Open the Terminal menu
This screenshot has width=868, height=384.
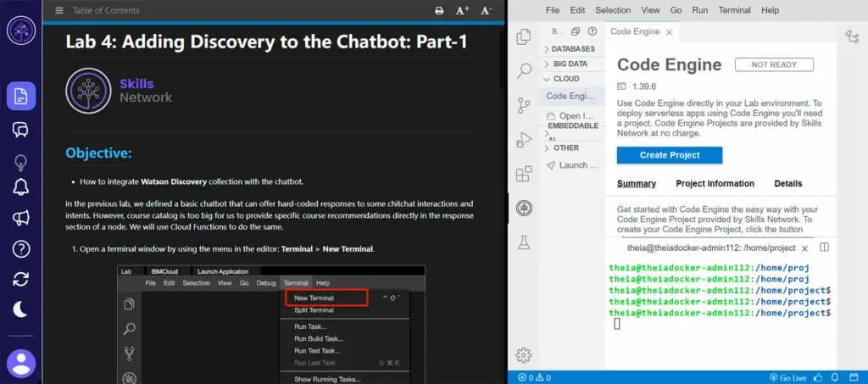[735, 10]
